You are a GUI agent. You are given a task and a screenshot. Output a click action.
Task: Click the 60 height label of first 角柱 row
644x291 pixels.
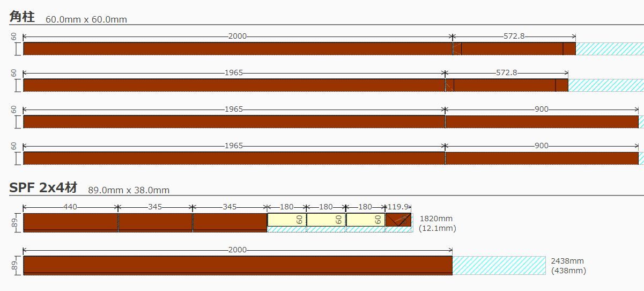pos(14,37)
